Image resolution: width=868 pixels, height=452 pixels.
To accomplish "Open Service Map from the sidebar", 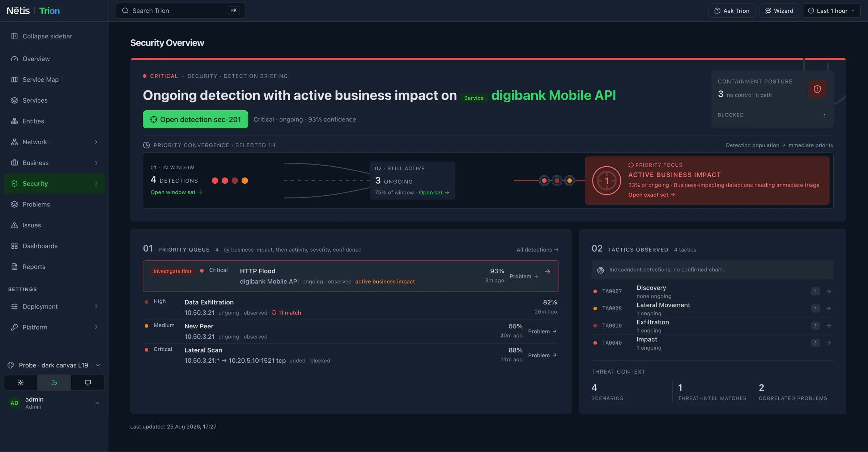I will 54,80.
